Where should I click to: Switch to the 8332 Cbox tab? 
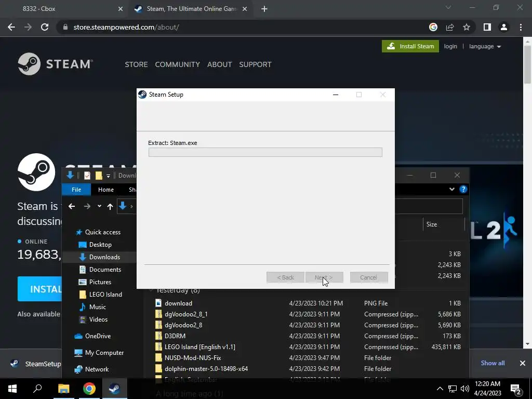click(x=64, y=9)
